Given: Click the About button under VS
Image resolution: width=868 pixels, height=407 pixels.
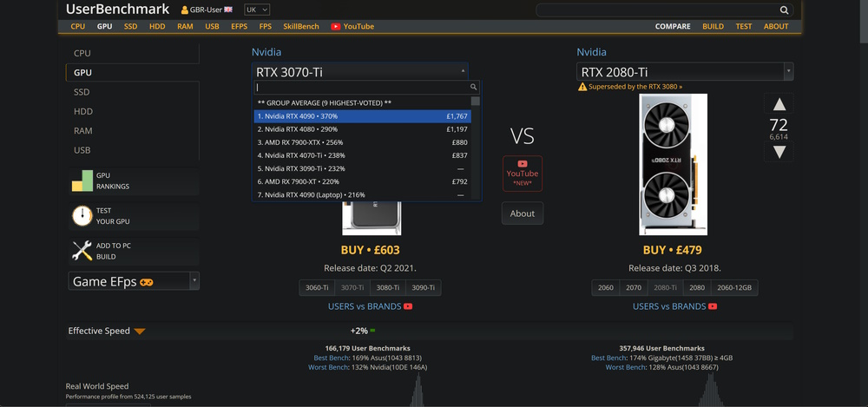Looking at the screenshot, I should coord(522,213).
